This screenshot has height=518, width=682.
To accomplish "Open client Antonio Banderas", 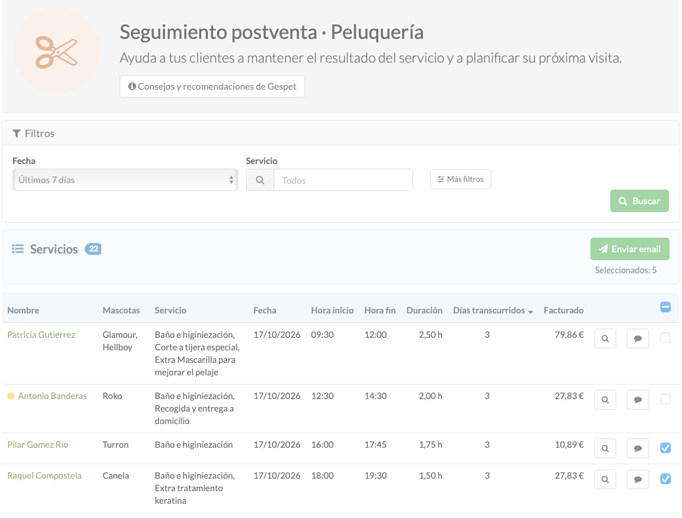I will pyautogui.click(x=52, y=396).
